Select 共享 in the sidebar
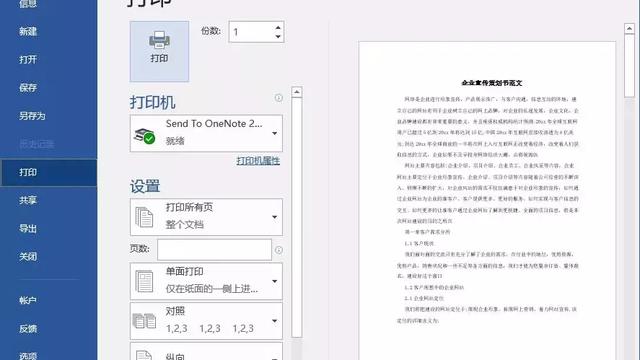The image size is (640, 360). click(28, 200)
